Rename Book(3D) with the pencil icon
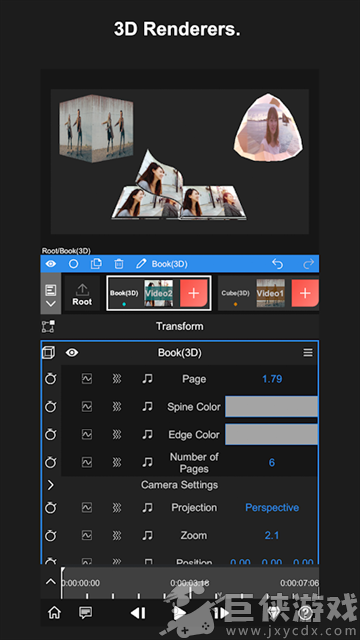Viewport: 360px width, 640px height. [x=141, y=264]
